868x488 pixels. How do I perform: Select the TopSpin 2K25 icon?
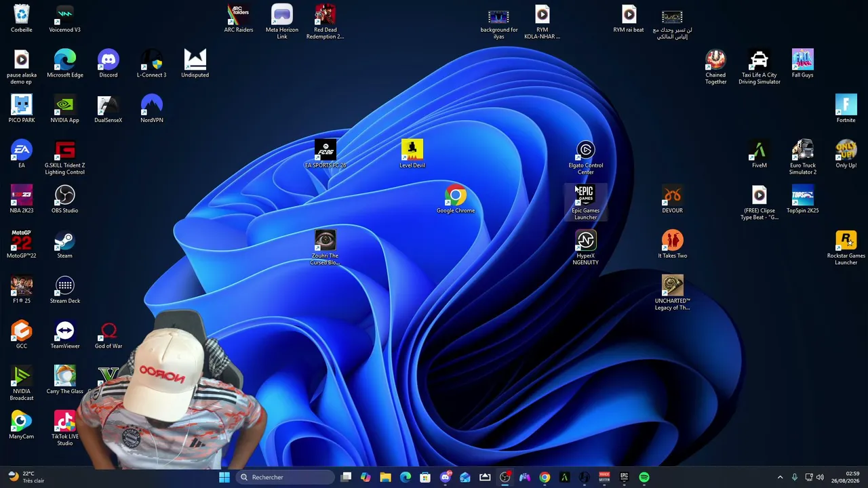tap(803, 200)
